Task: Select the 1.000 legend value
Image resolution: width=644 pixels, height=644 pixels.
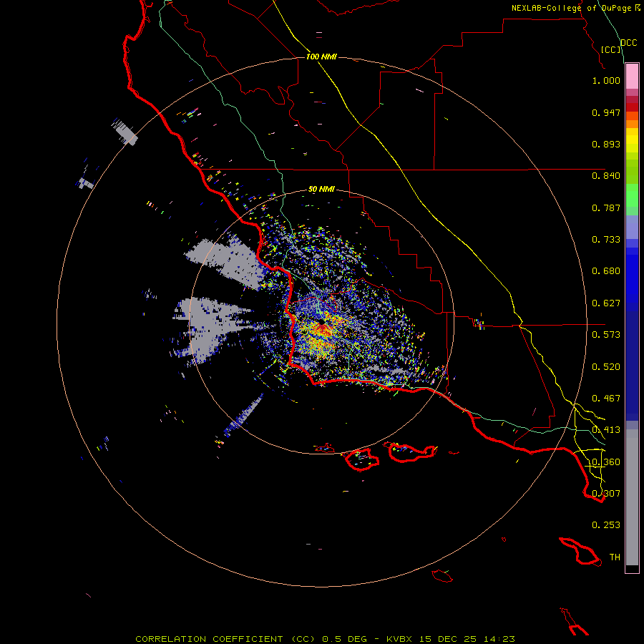Action: click(606, 80)
